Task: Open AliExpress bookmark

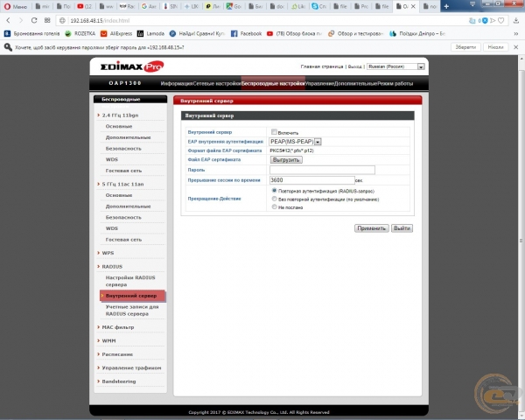Action: click(116, 33)
